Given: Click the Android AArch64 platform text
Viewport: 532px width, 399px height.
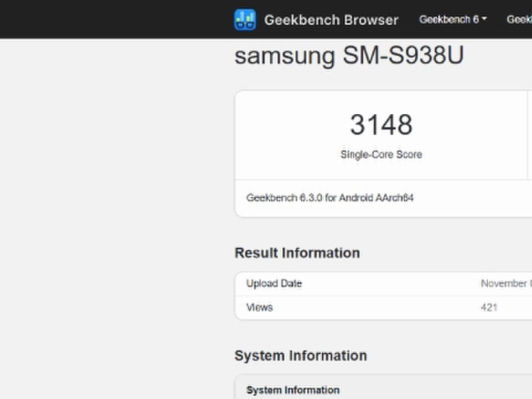Looking at the screenshot, I should [376, 198].
